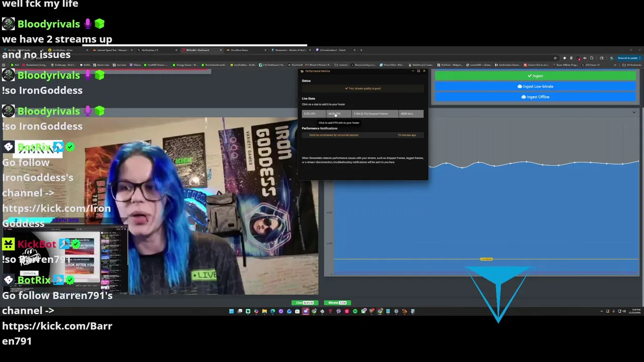Show hidden system tray icons

pos(601,312)
